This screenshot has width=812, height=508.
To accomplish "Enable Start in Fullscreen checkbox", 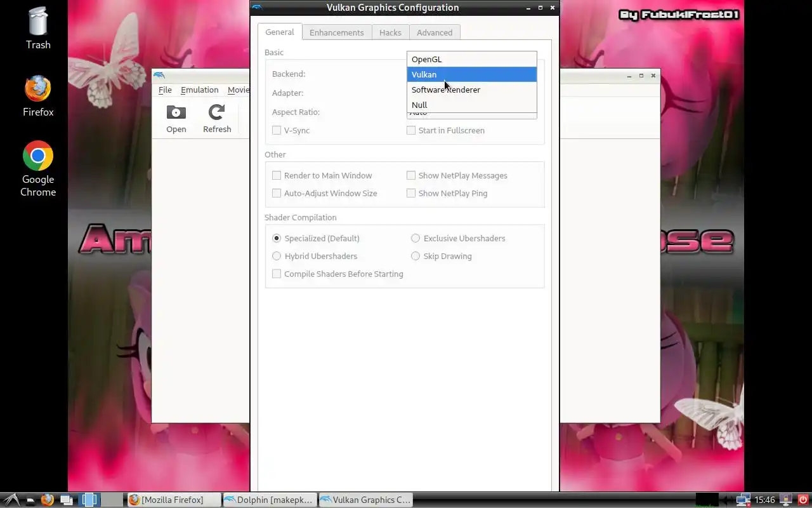I will click(x=411, y=130).
